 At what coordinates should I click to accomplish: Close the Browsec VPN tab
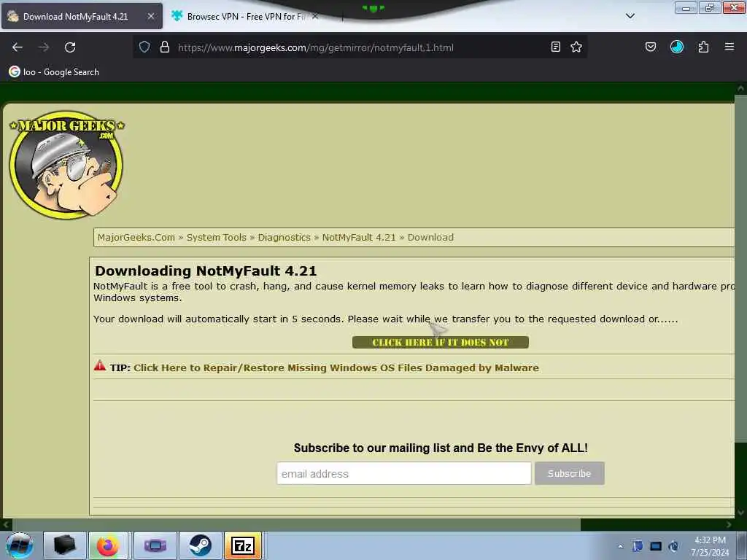click(315, 16)
